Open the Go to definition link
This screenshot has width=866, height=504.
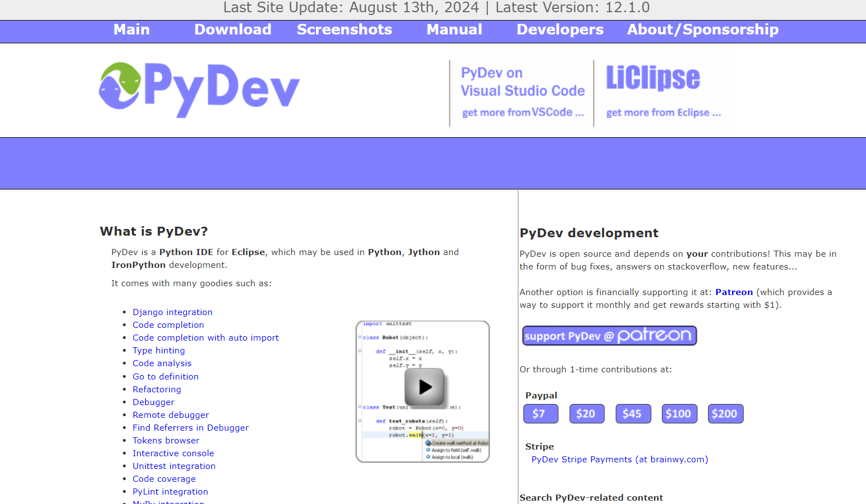165,377
